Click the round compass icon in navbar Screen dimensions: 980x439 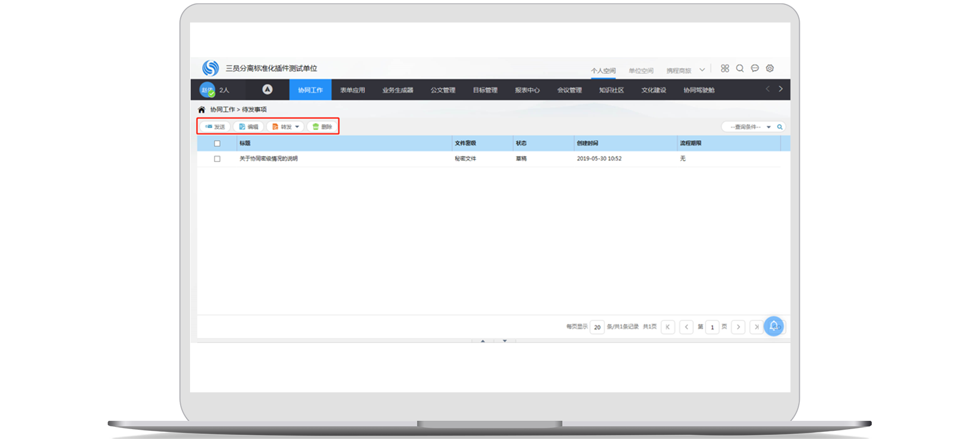pyautogui.click(x=268, y=89)
